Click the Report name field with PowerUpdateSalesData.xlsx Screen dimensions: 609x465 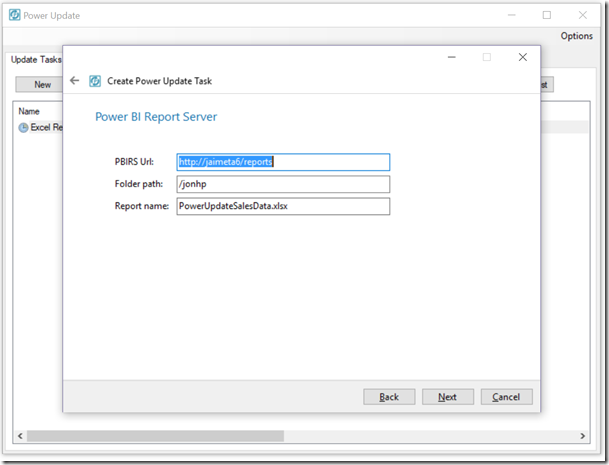click(283, 206)
